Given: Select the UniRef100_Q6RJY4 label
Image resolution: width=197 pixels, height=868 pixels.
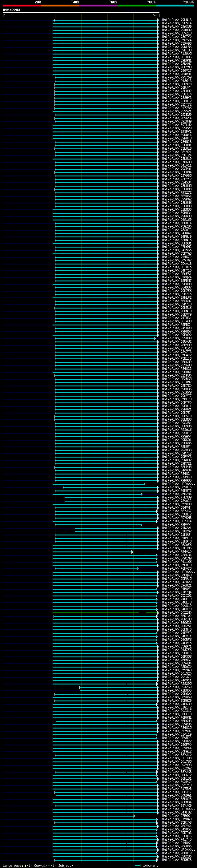Looking at the screenshot, I should [x=176, y=88].
